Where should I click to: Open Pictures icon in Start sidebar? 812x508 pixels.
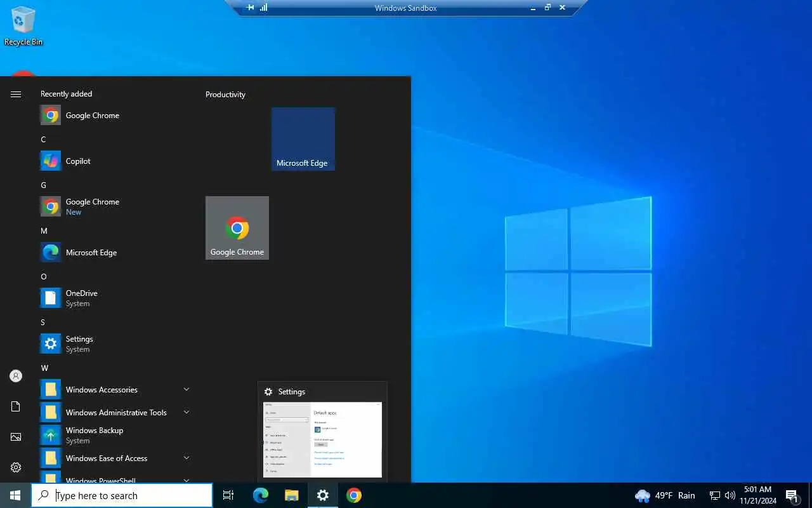pos(16,437)
